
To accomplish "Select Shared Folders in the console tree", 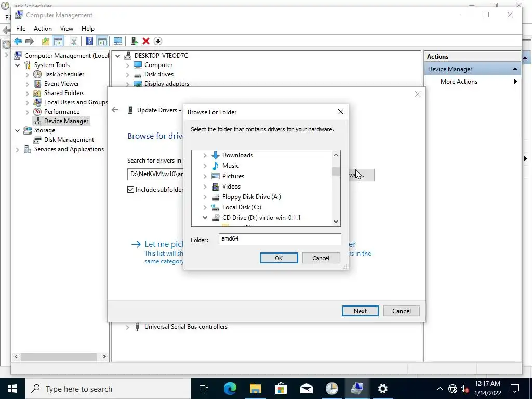I will click(64, 93).
